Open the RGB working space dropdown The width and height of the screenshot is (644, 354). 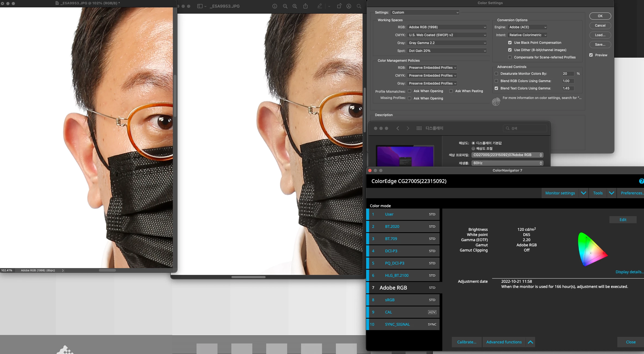point(447,27)
